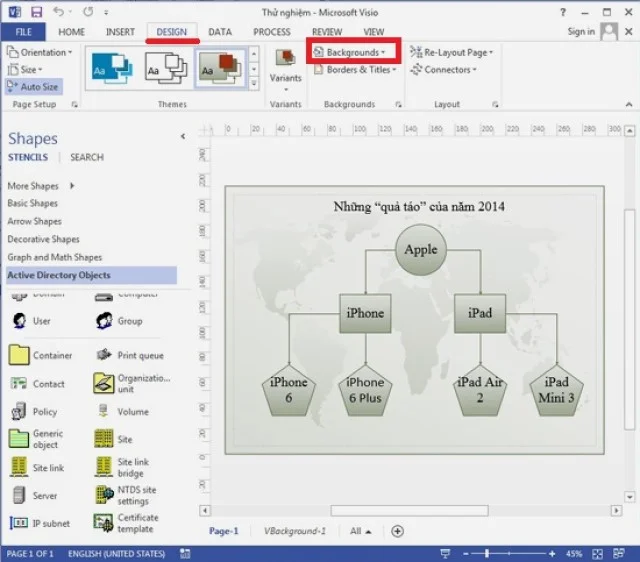This screenshot has width=640, height=562.
Task: Click the Sign in link
Action: click(581, 31)
